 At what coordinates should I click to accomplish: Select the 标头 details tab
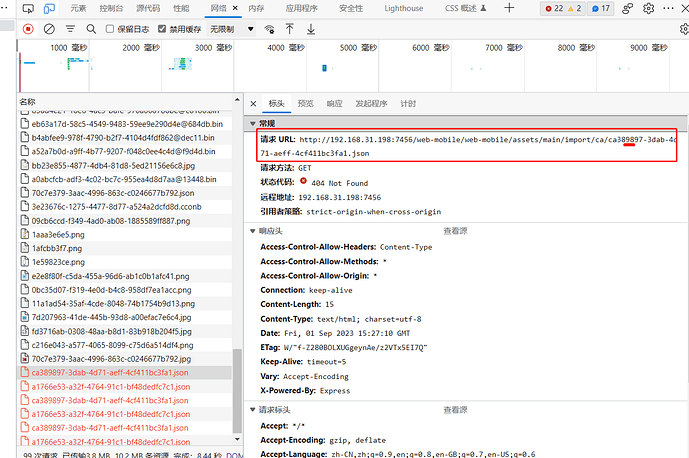(x=276, y=104)
